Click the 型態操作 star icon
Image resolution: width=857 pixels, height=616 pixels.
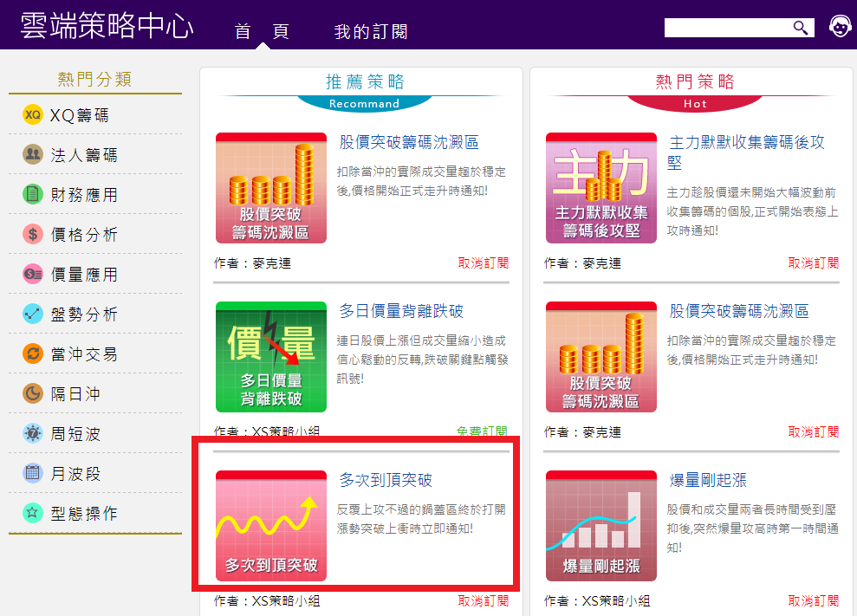pos(33,514)
